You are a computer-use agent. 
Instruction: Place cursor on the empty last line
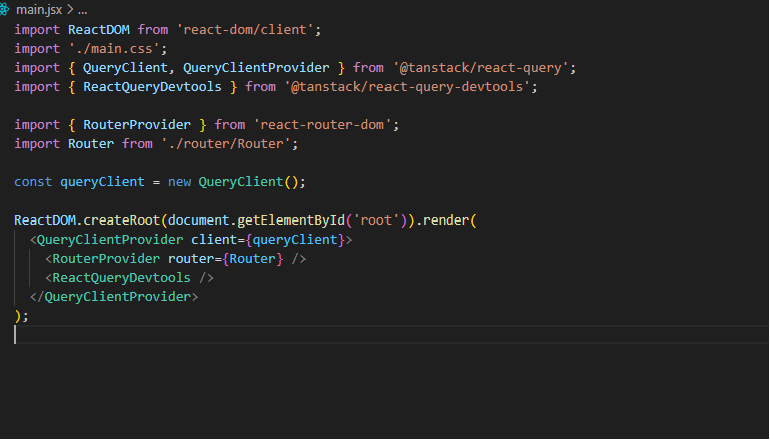tap(392, 334)
